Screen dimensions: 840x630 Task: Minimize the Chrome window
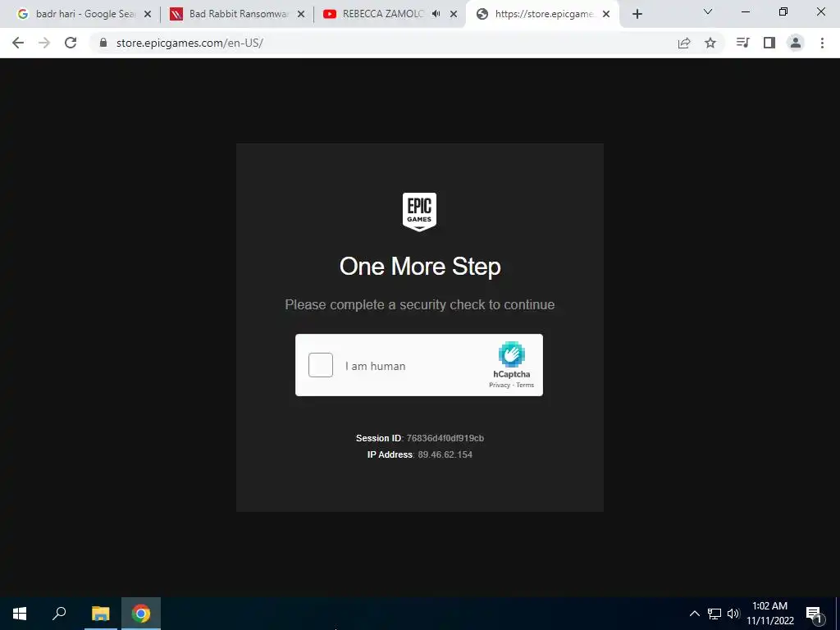745,11
